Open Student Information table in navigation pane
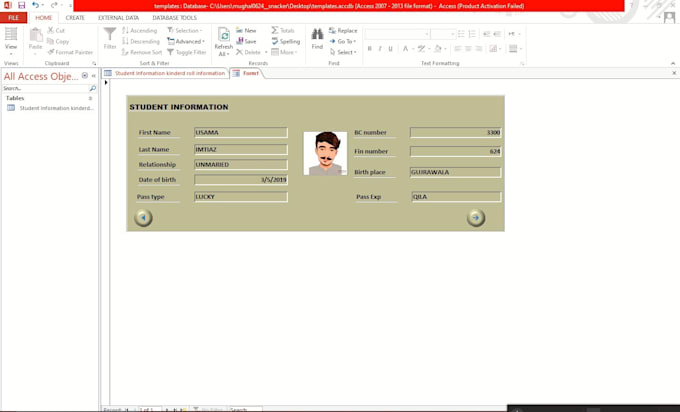The image size is (680, 412). [51, 108]
